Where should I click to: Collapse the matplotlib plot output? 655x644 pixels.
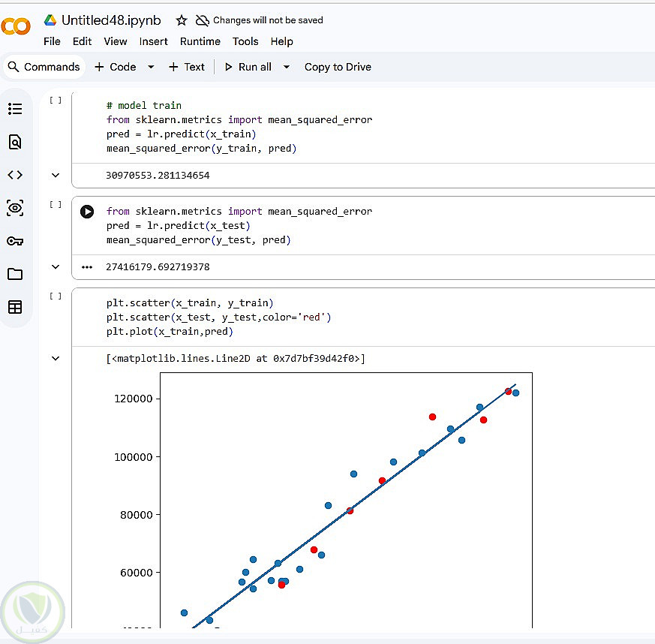tap(55, 358)
